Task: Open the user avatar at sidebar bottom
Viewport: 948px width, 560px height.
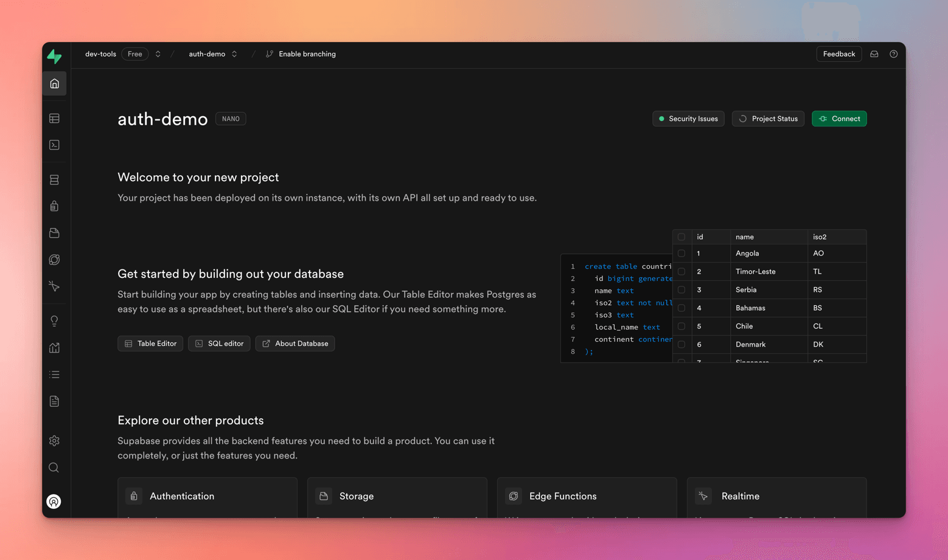Action: coord(54,502)
